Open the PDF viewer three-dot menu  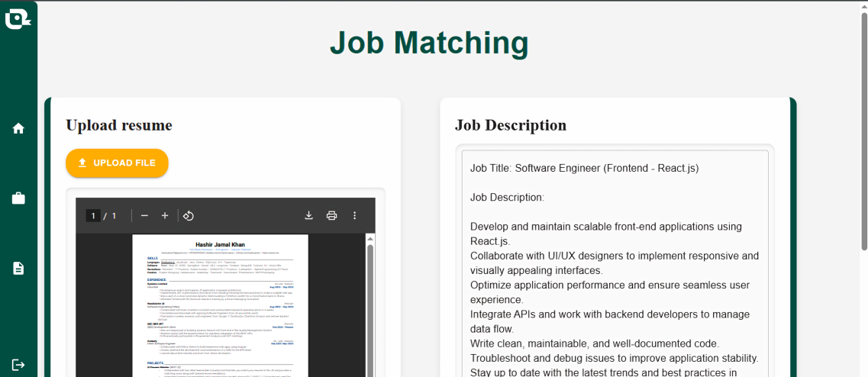click(355, 216)
